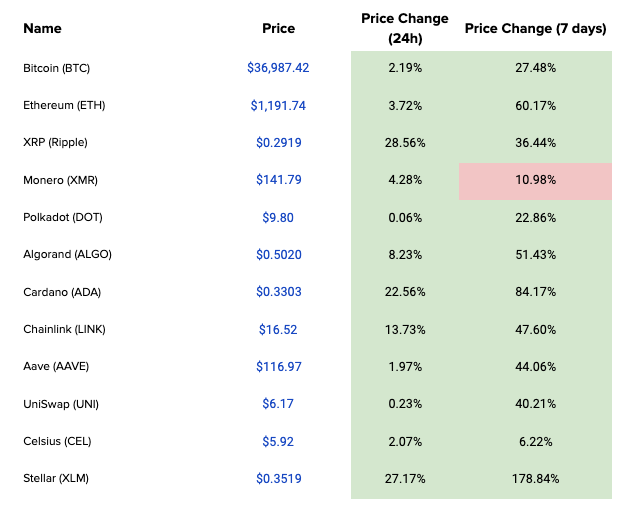The width and height of the screenshot is (631, 531).
Task: Select the Price Change (24h) header
Action: pyautogui.click(x=404, y=28)
